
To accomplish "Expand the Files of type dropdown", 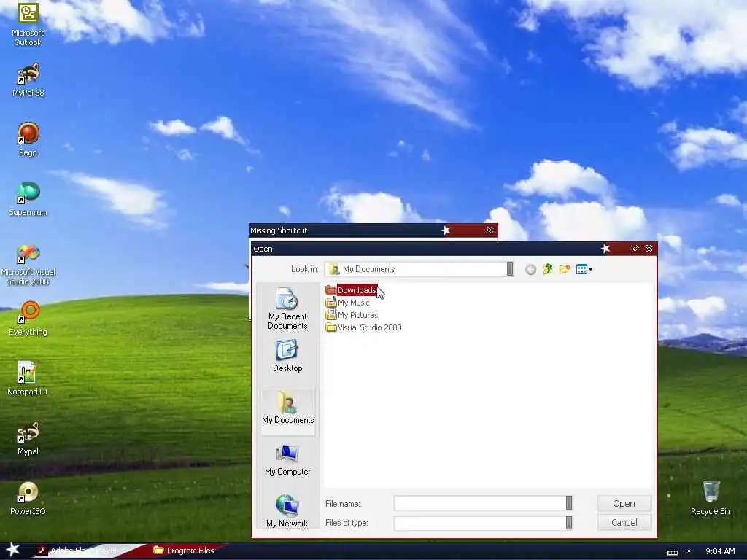I will point(569,522).
